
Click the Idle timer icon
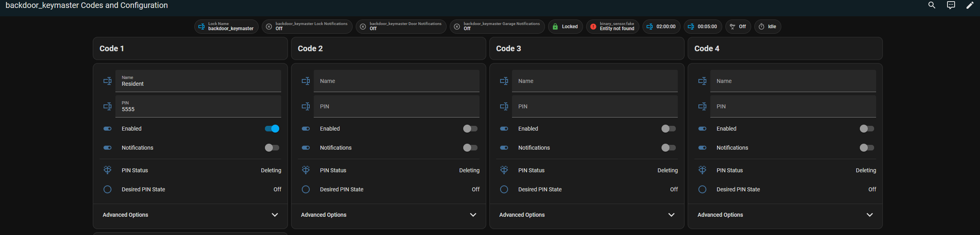(761, 27)
